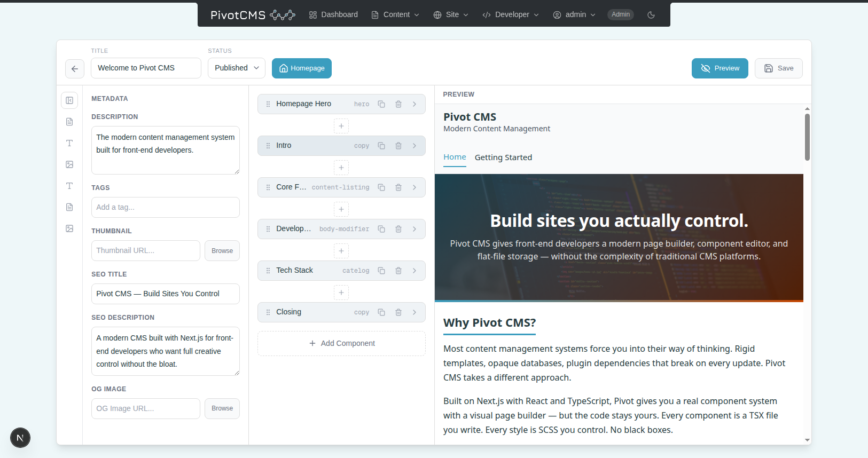Click the Add a tag field
Screen dimensions: 868x458
point(166,207)
